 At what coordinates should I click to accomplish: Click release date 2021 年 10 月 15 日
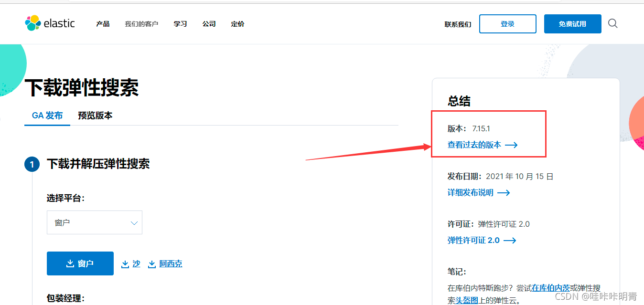pyautogui.click(x=520, y=176)
